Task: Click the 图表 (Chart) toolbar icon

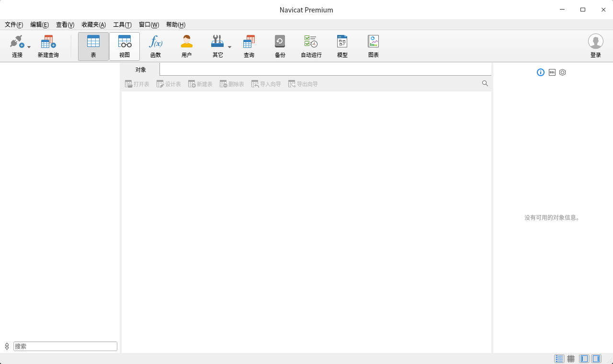Action: [373, 46]
